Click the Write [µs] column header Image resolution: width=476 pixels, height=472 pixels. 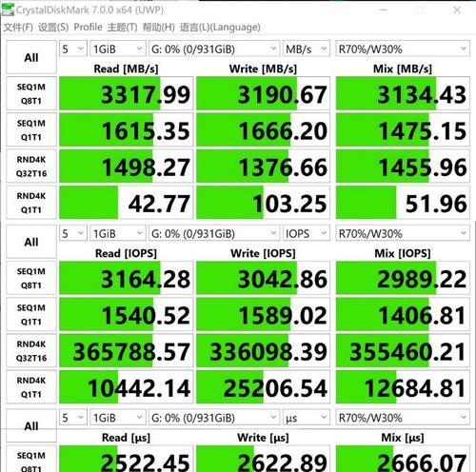(263, 438)
